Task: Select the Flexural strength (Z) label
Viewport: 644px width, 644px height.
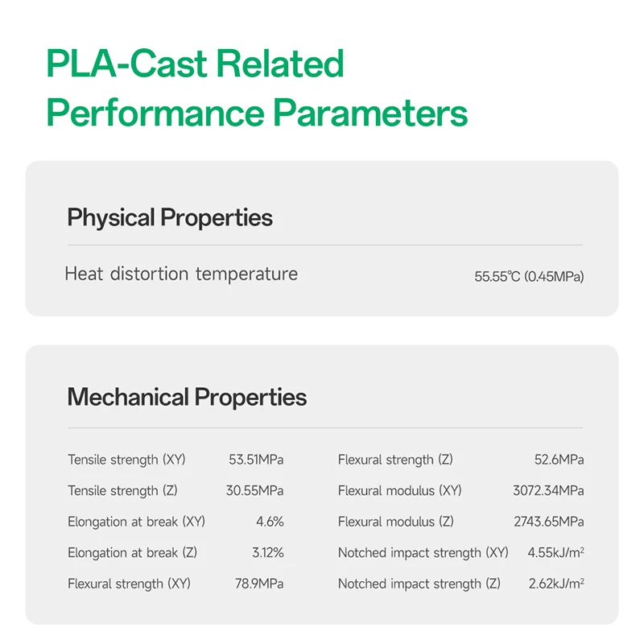Action: [x=395, y=460]
